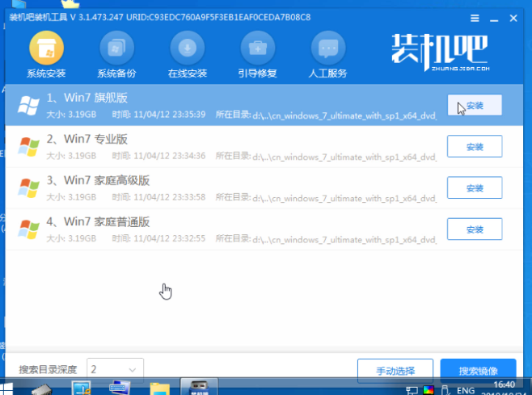Click the 手动选择 manual select button
The width and height of the screenshot is (532, 395).
coord(395,371)
